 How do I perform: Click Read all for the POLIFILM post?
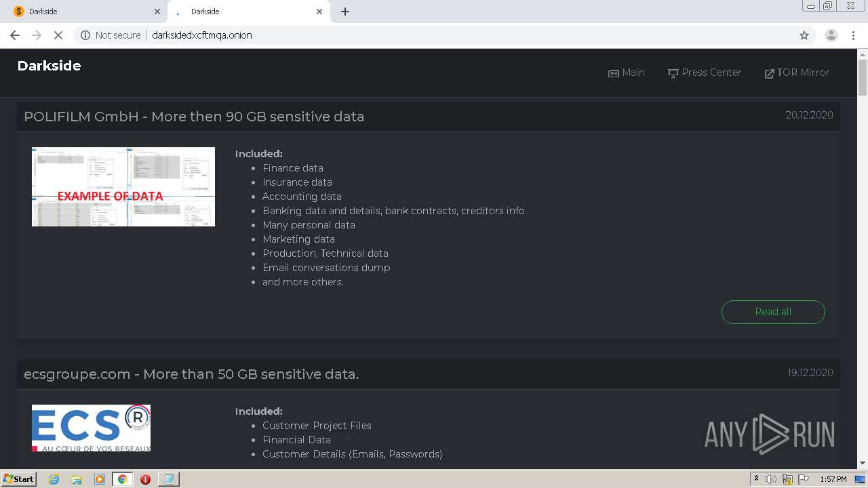click(773, 312)
